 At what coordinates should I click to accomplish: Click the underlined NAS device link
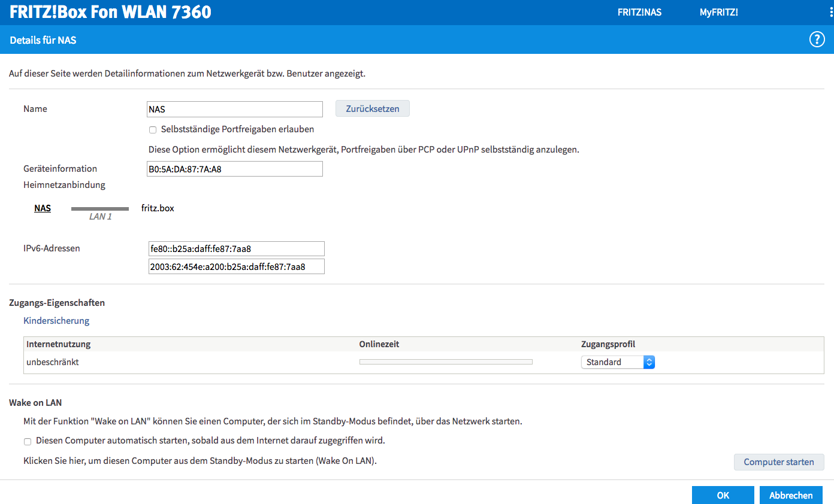pos(43,208)
